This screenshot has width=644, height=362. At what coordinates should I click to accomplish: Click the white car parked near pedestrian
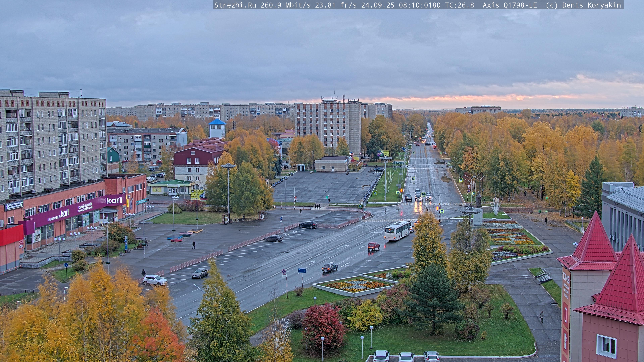point(154,280)
